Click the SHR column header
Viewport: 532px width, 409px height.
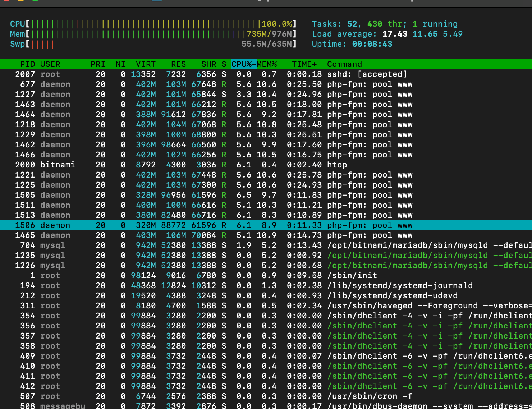tap(208, 64)
